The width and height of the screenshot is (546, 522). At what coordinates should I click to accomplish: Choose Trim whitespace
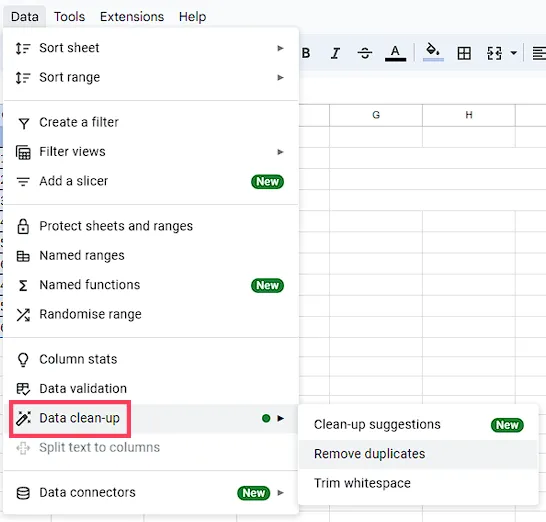click(418, 483)
